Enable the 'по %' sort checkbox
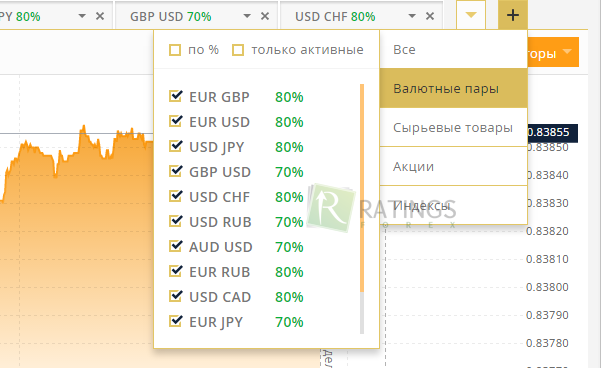The height and width of the screenshot is (368, 601). (x=175, y=50)
